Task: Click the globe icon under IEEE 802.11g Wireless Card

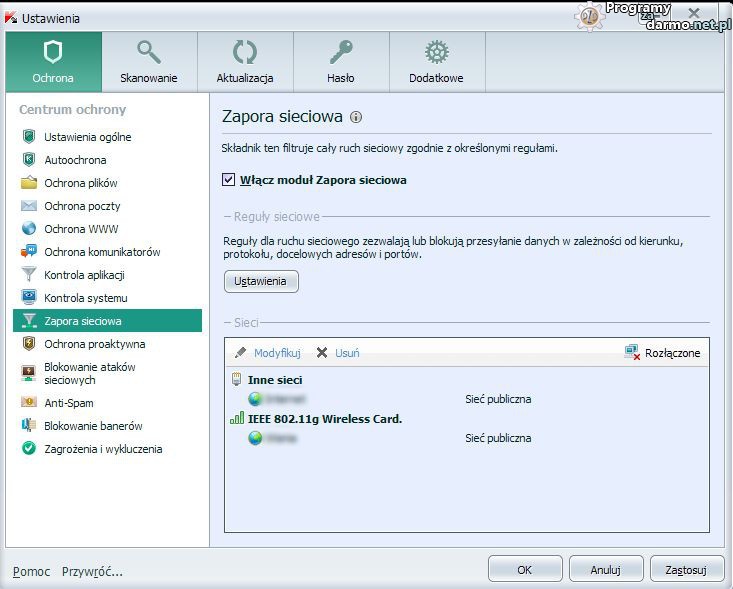Action: pyautogui.click(x=255, y=438)
